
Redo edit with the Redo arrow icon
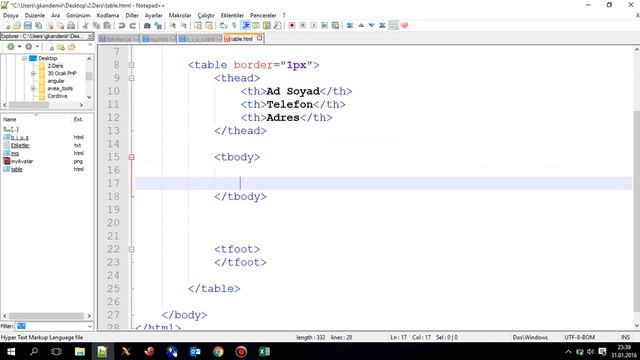tap(132, 26)
